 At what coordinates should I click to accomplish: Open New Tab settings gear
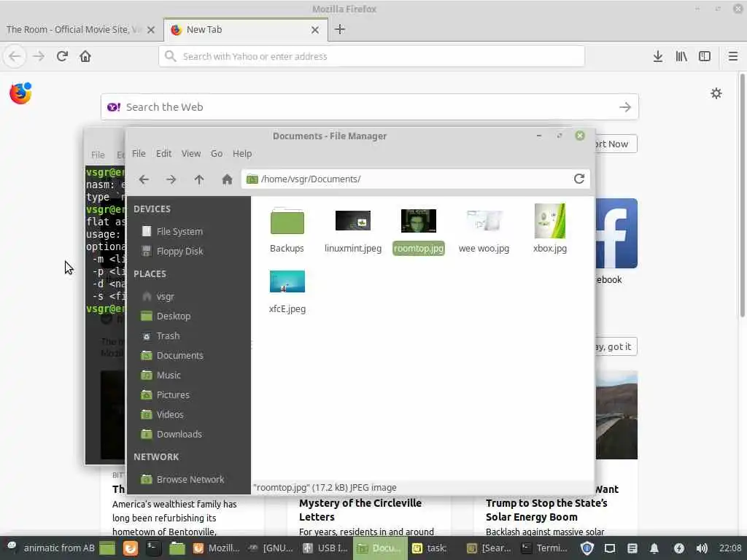pyautogui.click(x=716, y=93)
